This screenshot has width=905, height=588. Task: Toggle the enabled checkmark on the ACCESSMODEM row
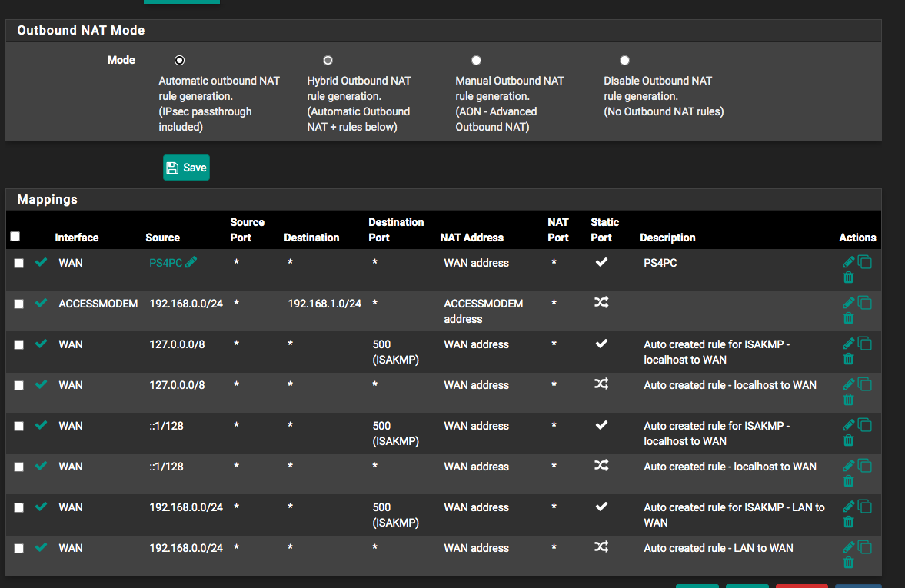[x=41, y=303]
